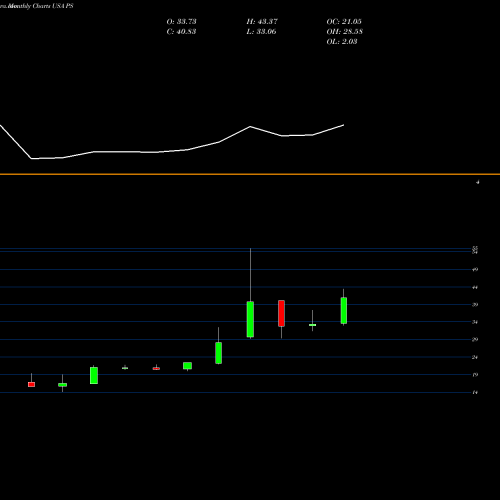Select the high value 'H: 43.37'
The height and width of the screenshot is (500, 500).
click(262, 21)
